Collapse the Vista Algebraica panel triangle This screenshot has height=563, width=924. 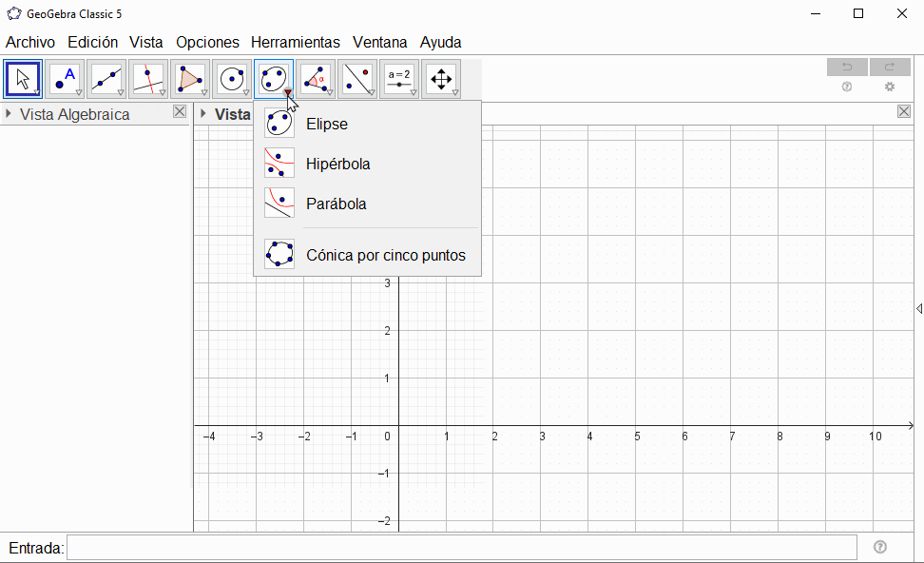[x=10, y=114]
